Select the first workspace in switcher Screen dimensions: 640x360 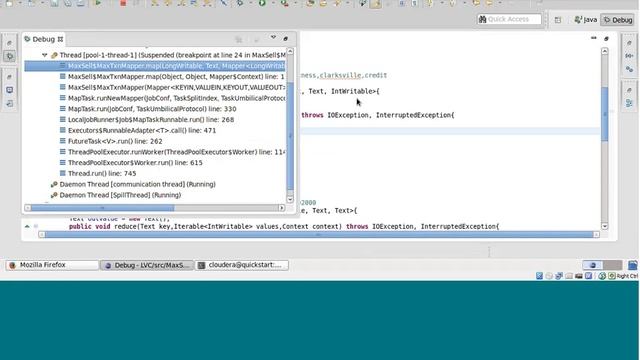pos(593,265)
